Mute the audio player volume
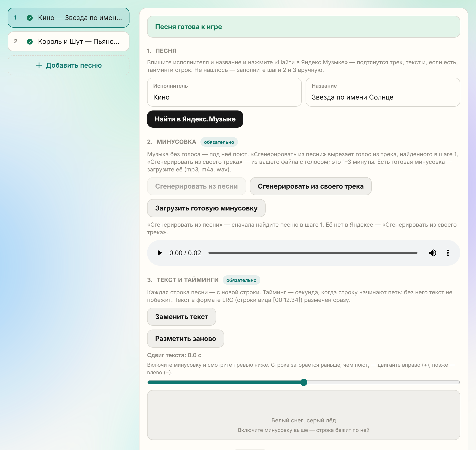The height and width of the screenshot is (450, 476). point(432,253)
